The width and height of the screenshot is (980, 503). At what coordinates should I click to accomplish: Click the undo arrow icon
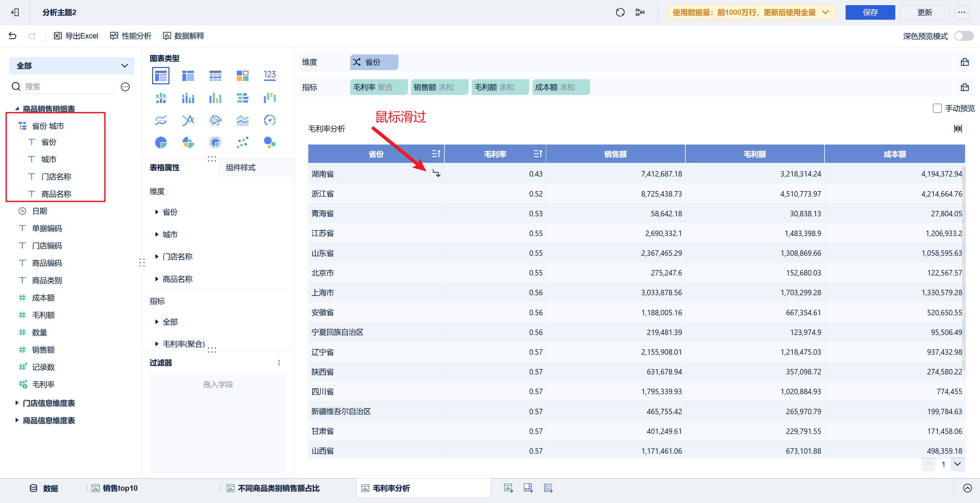13,36
